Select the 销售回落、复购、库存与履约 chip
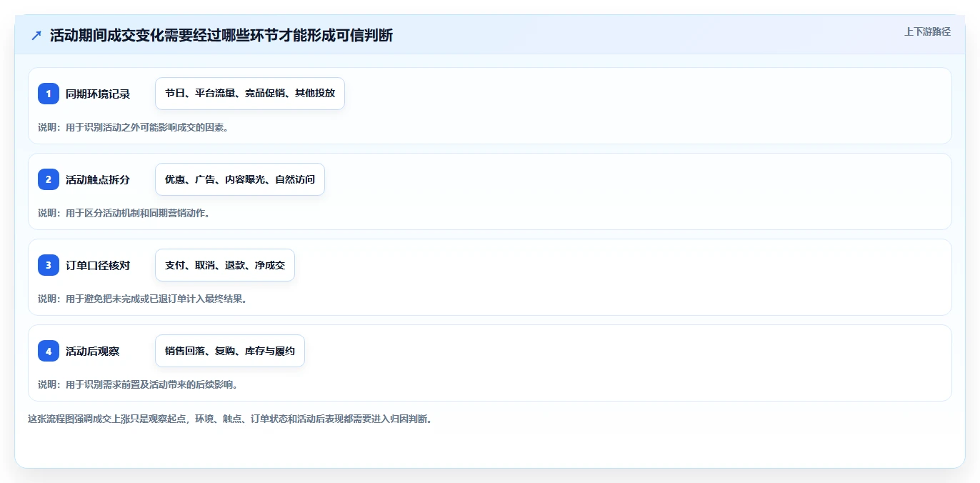Viewport: 980px width, 483px height. 230,351
